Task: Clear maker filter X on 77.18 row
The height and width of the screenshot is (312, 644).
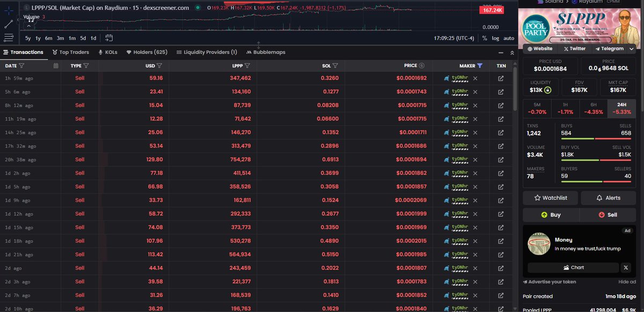Action: [475, 173]
